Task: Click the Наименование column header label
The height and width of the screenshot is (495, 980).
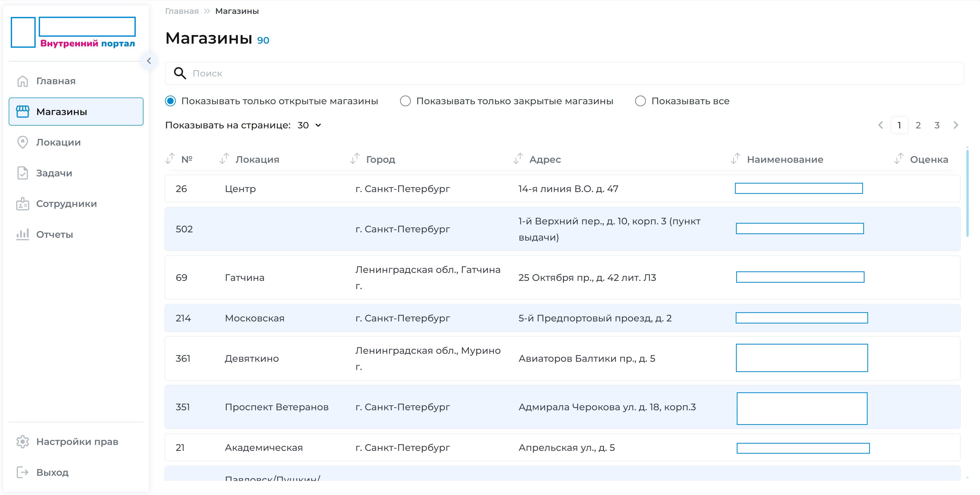Action: pos(785,159)
